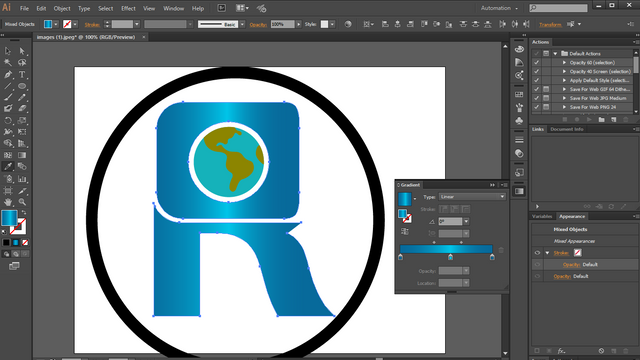Expand the Default Actions folder triangle
The width and height of the screenshot is (640, 360).
pyautogui.click(x=555, y=53)
